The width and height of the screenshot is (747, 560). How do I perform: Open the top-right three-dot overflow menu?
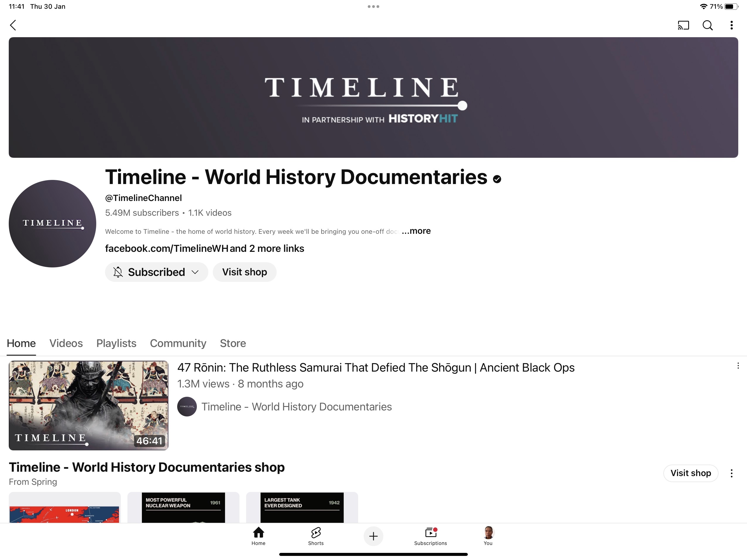click(x=731, y=25)
